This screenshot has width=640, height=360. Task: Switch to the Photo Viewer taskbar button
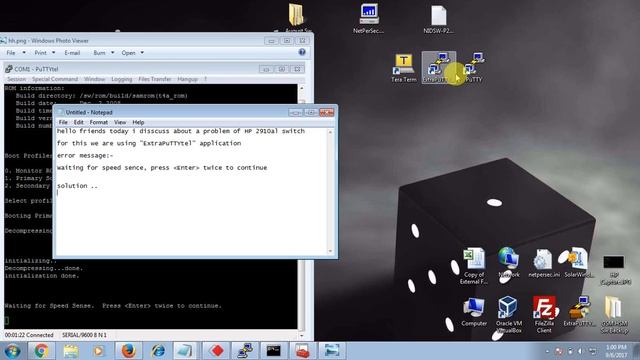click(331, 351)
